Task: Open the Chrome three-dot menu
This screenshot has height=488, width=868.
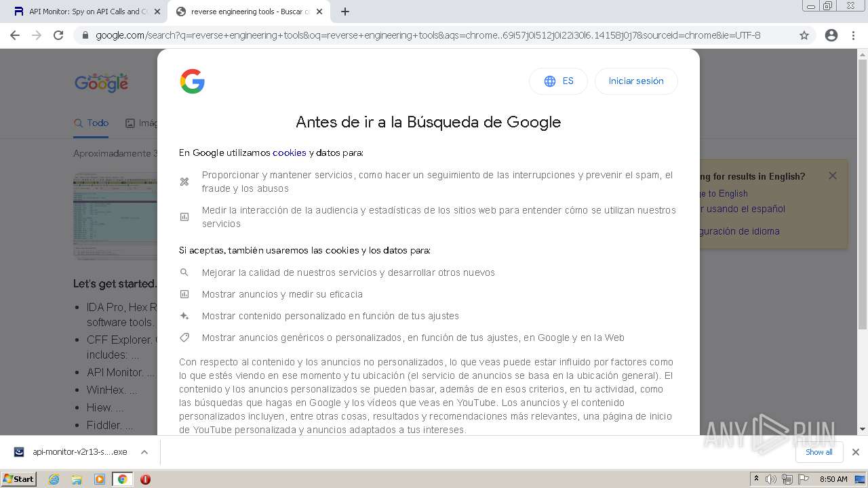Action: click(853, 35)
